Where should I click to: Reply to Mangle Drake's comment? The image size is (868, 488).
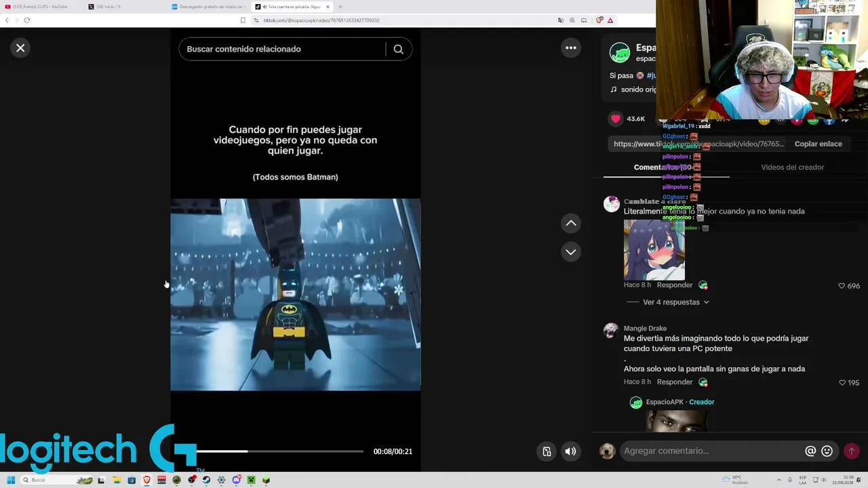(674, 382)
